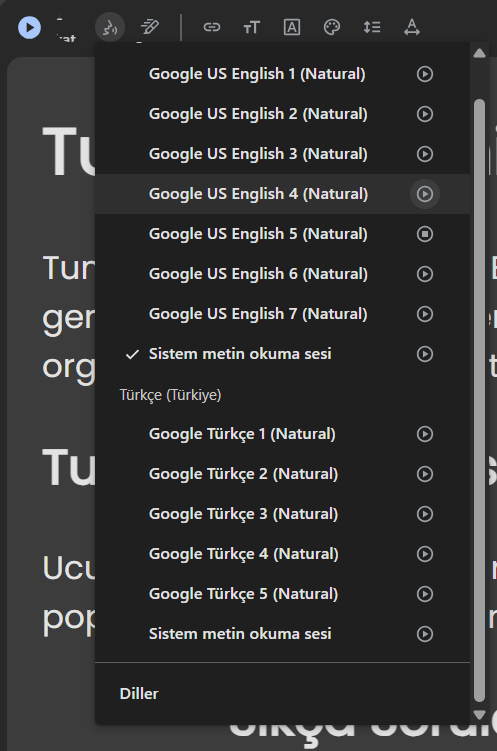Stop Google US English 5 voice preview
Image resolution: width=497 pixels, height=751 pixels.
point(425,234)
